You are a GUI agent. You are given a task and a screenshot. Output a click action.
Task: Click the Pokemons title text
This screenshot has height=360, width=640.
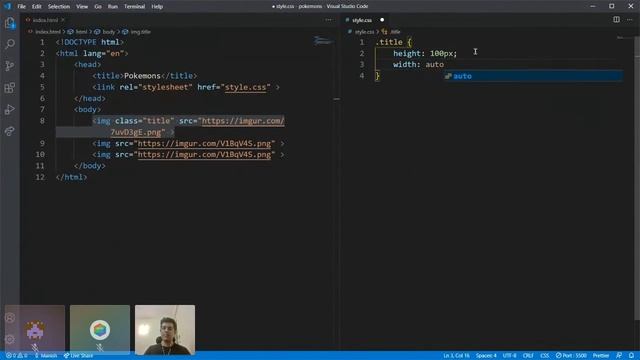click(x=142, y=76)
